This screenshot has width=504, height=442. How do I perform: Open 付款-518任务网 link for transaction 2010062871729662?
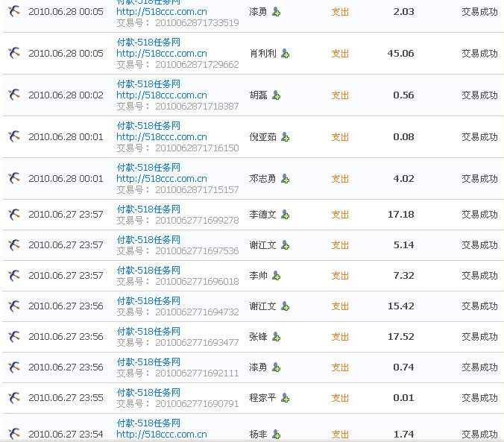click(x=148, y=42)
